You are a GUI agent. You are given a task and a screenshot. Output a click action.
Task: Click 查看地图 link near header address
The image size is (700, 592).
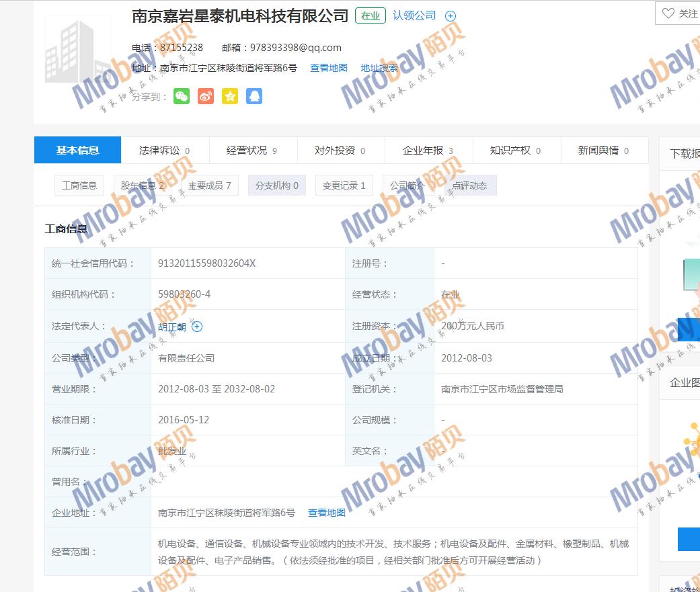(329, 68)
